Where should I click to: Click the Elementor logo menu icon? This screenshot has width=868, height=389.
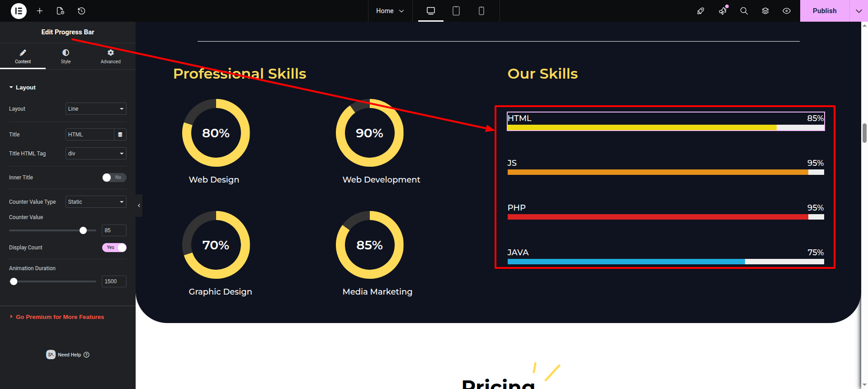[19, 11]
